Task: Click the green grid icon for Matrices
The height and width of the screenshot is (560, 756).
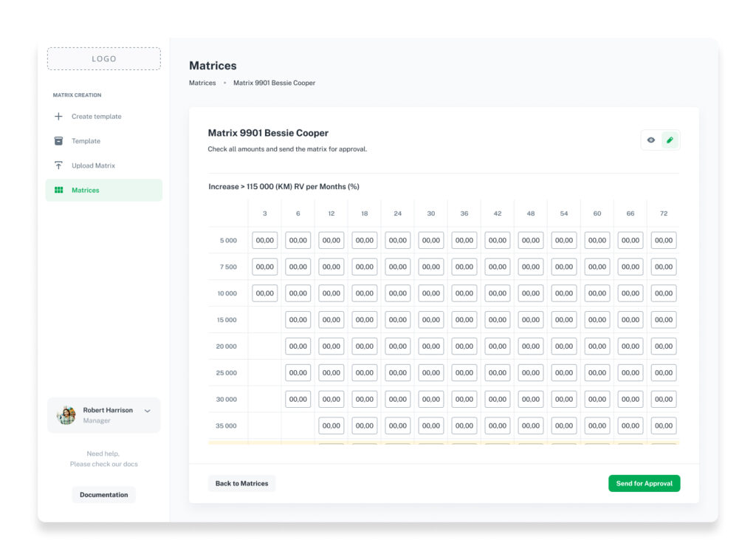Action: pos(58,190)
